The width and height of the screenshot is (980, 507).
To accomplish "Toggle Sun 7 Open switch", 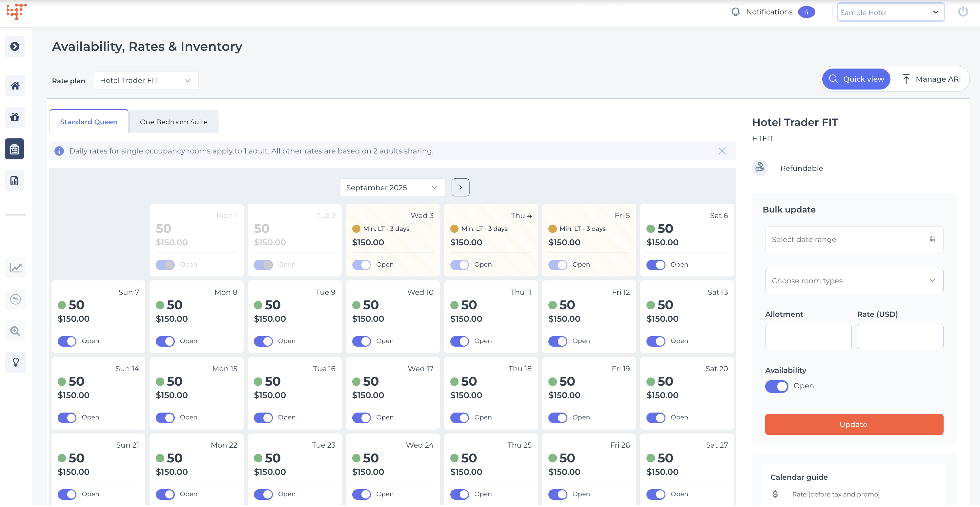I will (x=67, y=341).
